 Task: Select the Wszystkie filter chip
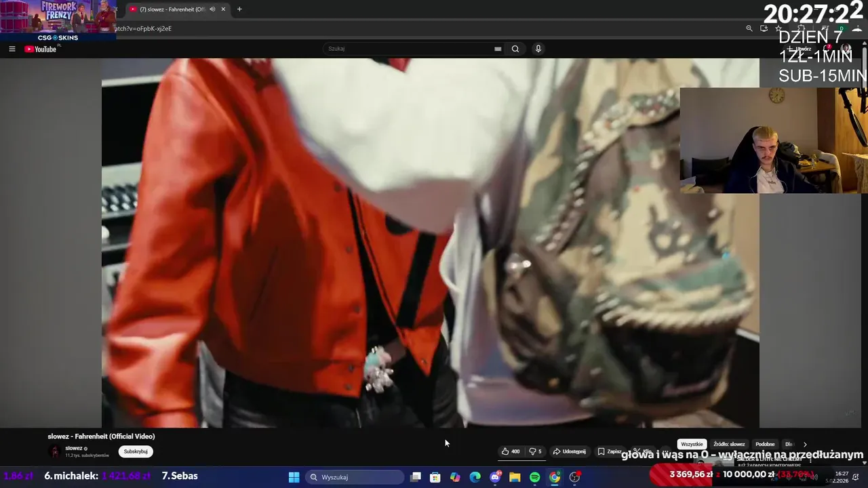coord(692,445)
